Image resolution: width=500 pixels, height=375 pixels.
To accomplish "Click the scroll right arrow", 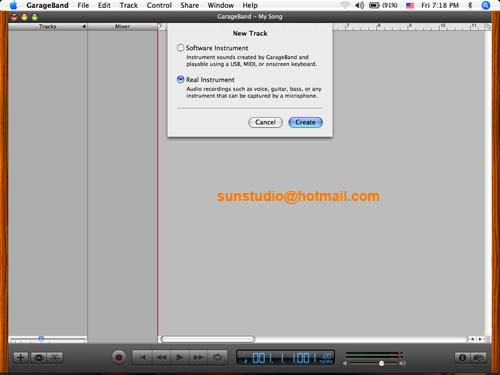I will pos(480,339).
